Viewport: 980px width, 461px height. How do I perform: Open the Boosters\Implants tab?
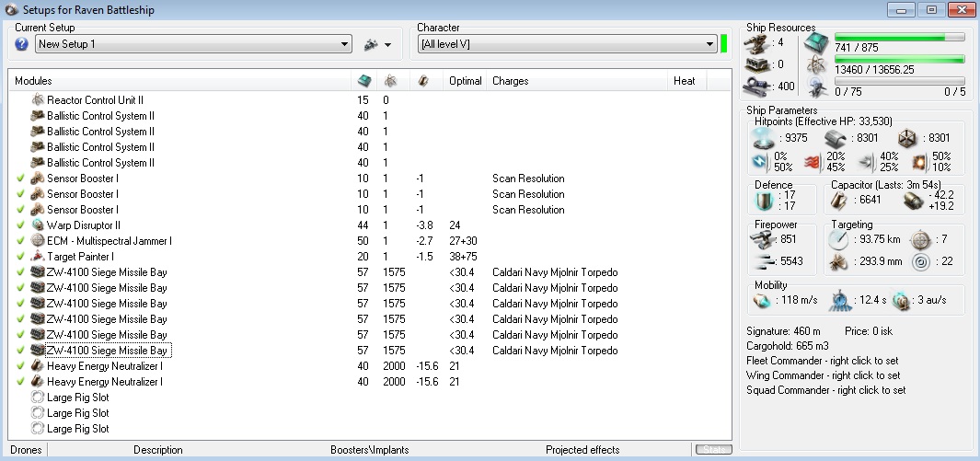click(370, 450)
